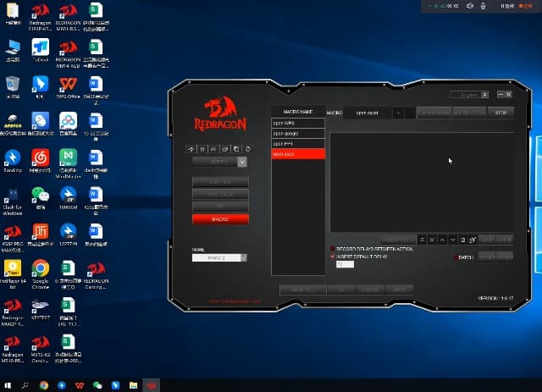This screenshot has width=542, height=392.
Task: Click the default delay value field
Action: [345, 264]
